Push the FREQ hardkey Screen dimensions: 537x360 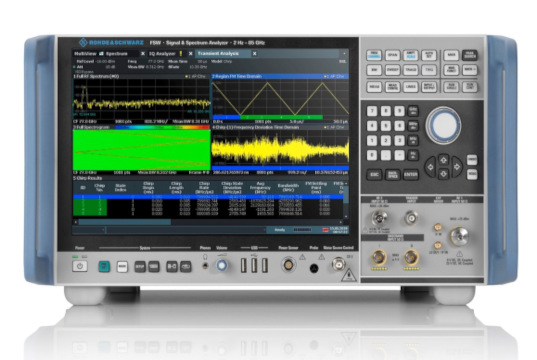click(374, 55)
